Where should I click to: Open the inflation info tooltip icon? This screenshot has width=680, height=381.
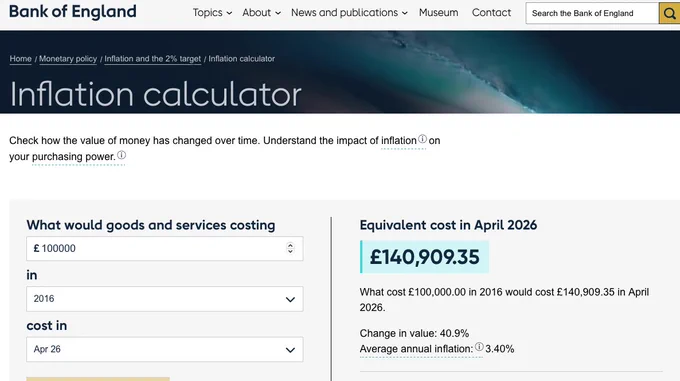[422, 139]
